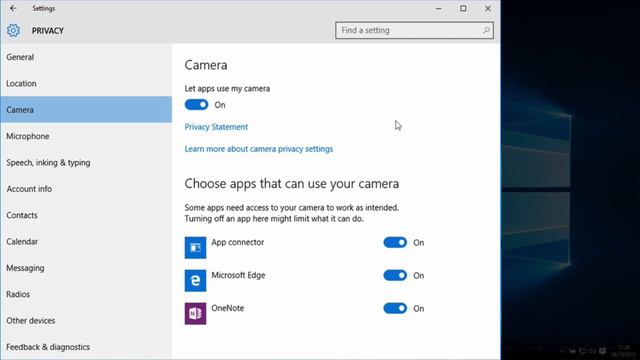Image resolution: width=640 pixels, height=360 pixels.
Task: Select the Camera sidebar entry
Action: click(86, 109)
